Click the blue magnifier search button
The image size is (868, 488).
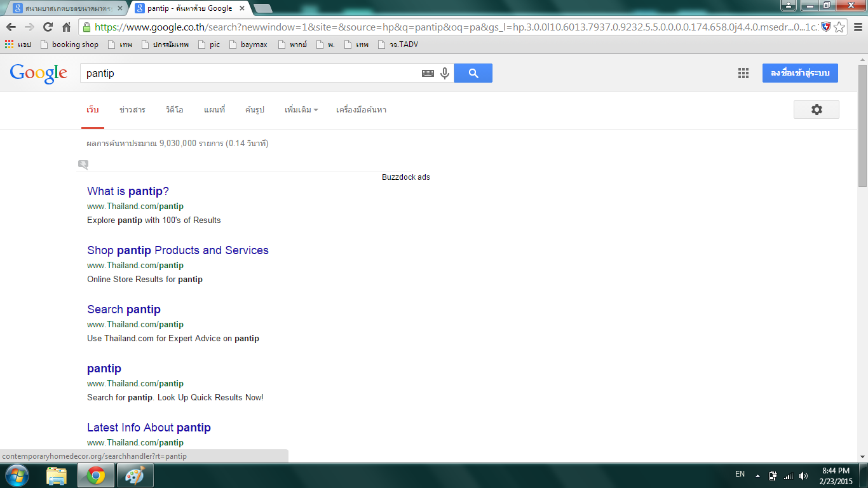[x=473, y=73]
